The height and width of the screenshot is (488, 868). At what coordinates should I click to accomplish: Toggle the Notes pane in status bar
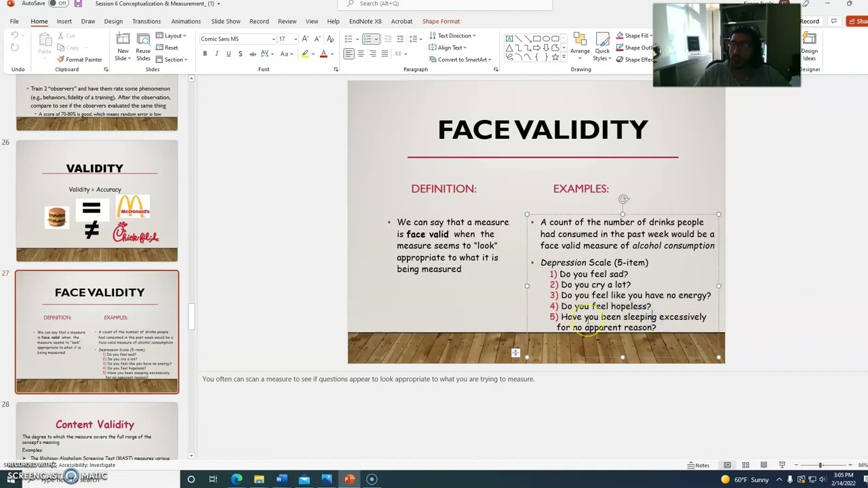pos(698,465)
